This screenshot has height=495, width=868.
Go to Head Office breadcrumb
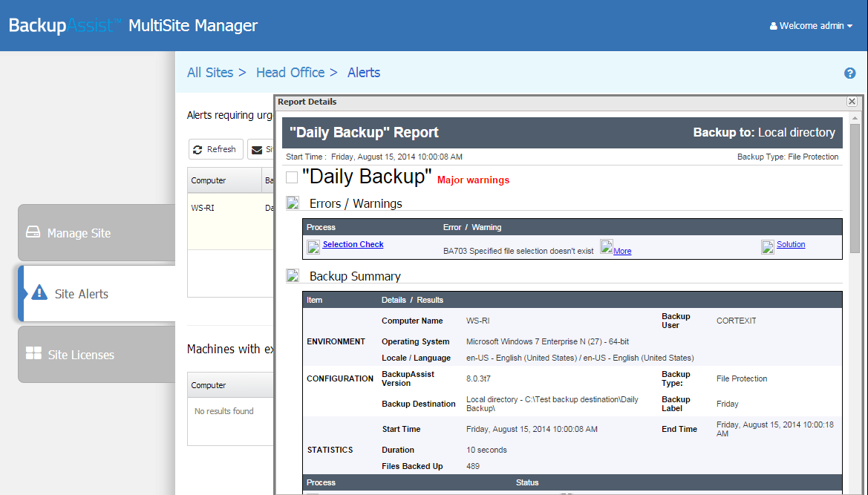[x=290, y=73]
